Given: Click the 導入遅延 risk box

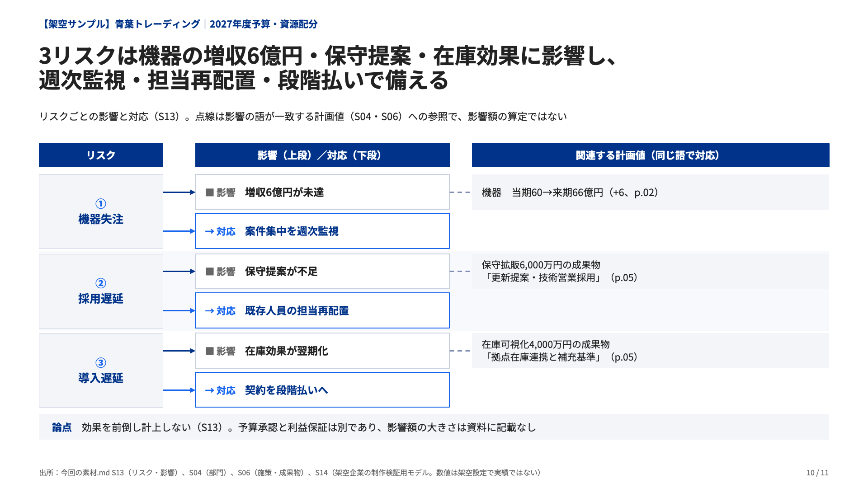Looking at the screenshot, I should pyautogui.click(x=101, y=371).
